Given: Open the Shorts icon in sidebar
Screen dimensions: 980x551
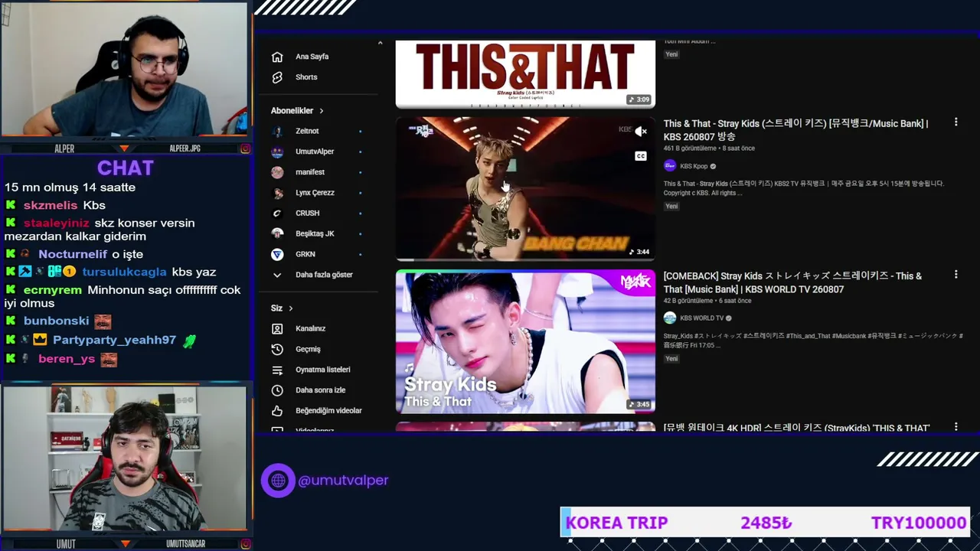Looking at the screenshot, I should point(277,77).
